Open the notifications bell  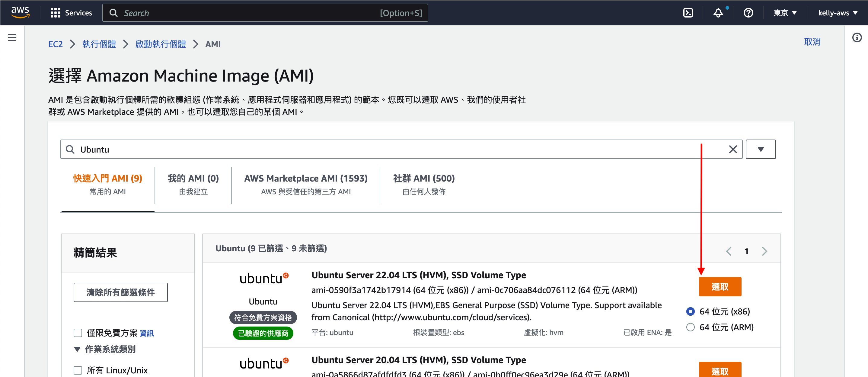[718, 13]
